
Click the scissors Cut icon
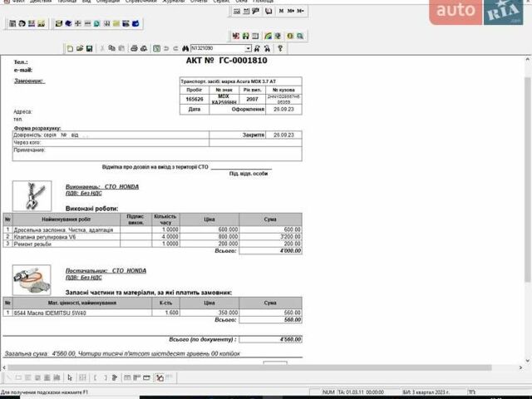coord(102,49)
